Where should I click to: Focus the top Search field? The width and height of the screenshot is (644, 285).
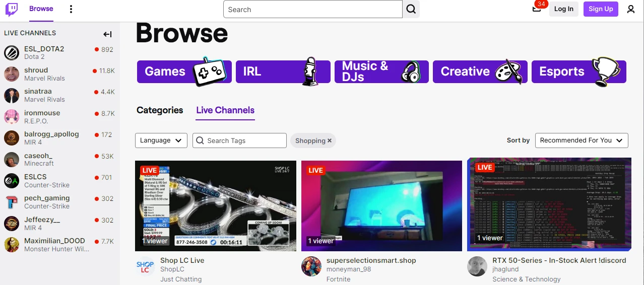[313, 9]
